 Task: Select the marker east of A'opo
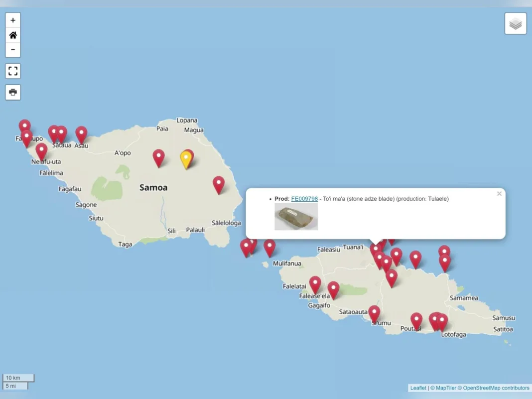point(158,158)
